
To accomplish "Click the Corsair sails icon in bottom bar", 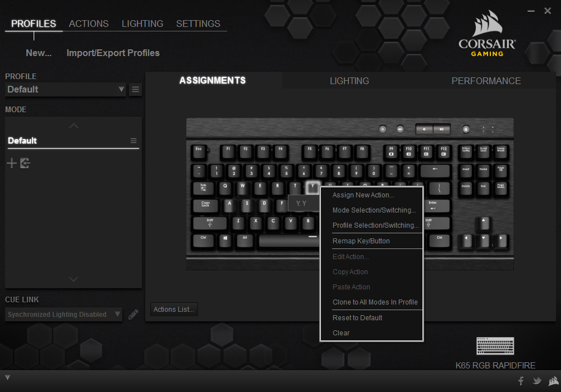I will (553, 381).
